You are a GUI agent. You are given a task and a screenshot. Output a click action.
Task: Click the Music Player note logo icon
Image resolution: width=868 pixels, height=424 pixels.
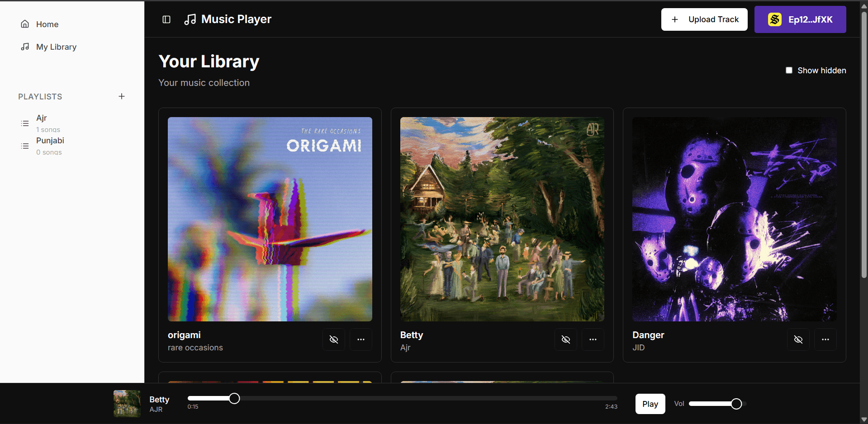pos(190,19)
